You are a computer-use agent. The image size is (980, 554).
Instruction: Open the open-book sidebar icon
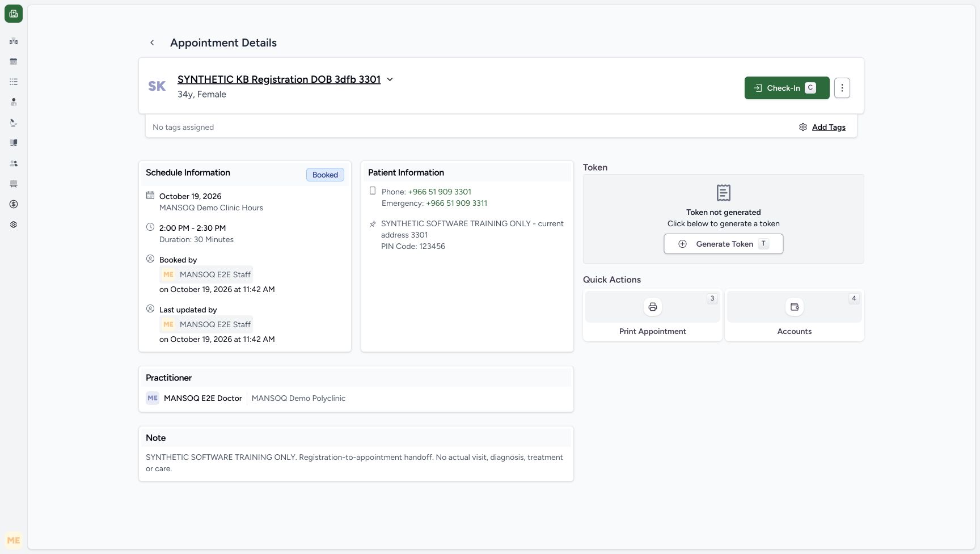click(x=14, y=143)
